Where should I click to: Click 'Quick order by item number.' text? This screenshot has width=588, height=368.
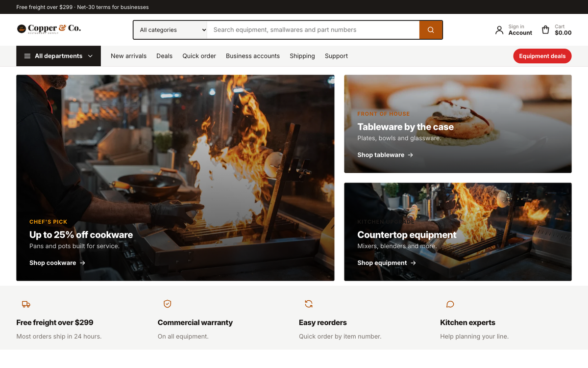click(x=340, y=337)
